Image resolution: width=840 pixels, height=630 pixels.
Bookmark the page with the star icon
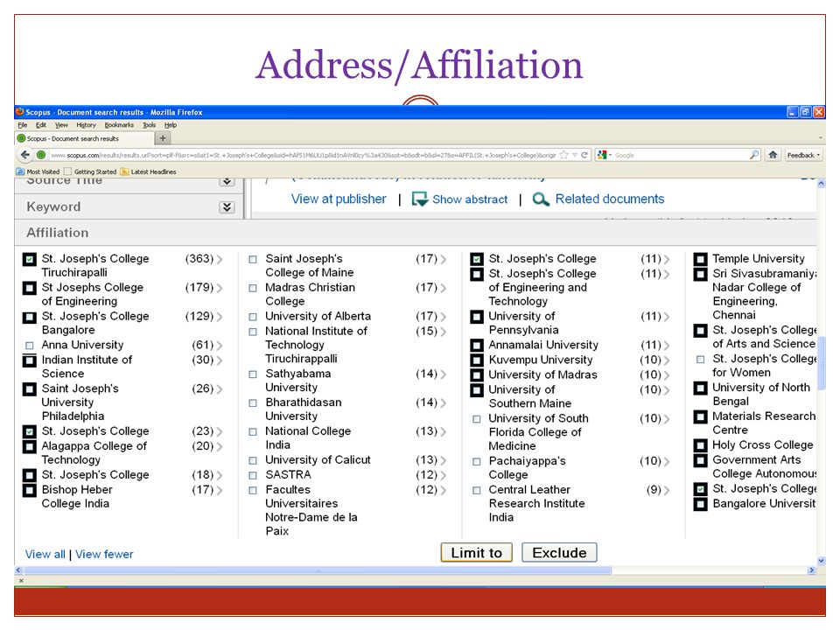coord(563,155)
